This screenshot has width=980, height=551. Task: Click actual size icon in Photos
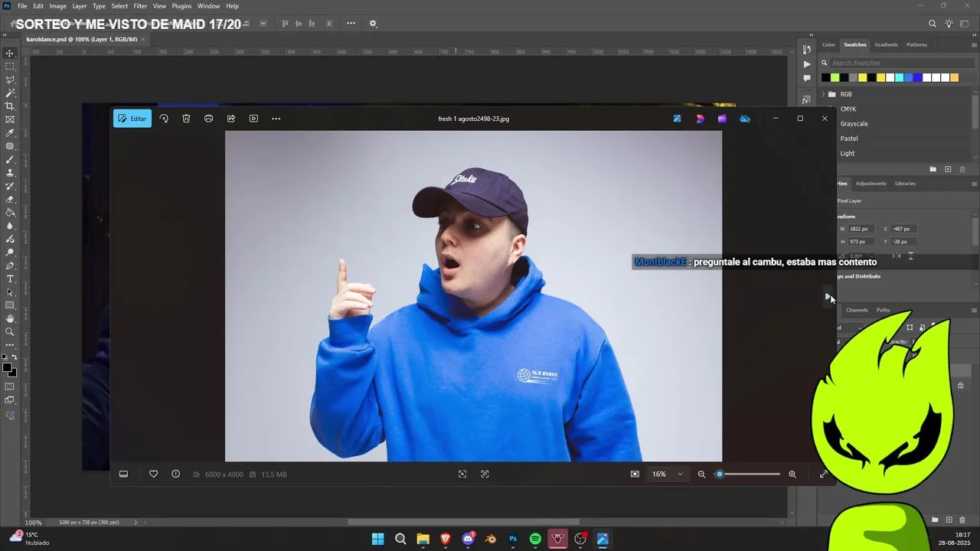tap(485, 474)
